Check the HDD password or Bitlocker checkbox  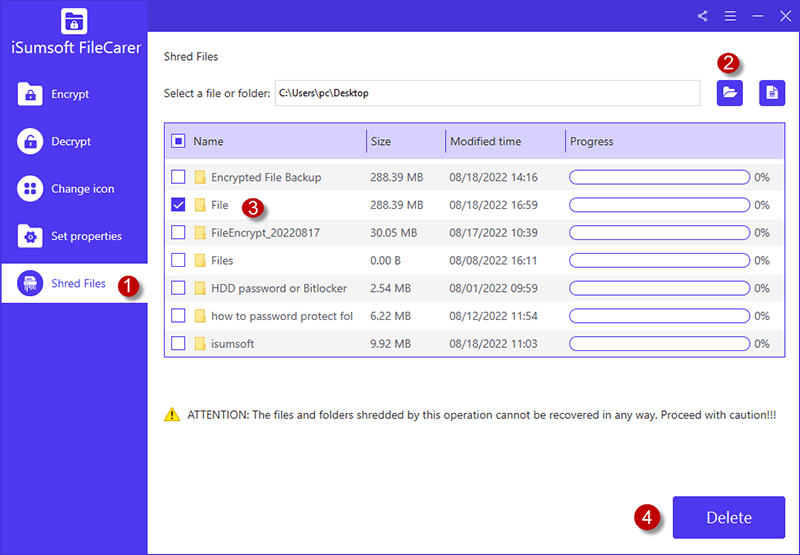[178, 288]
